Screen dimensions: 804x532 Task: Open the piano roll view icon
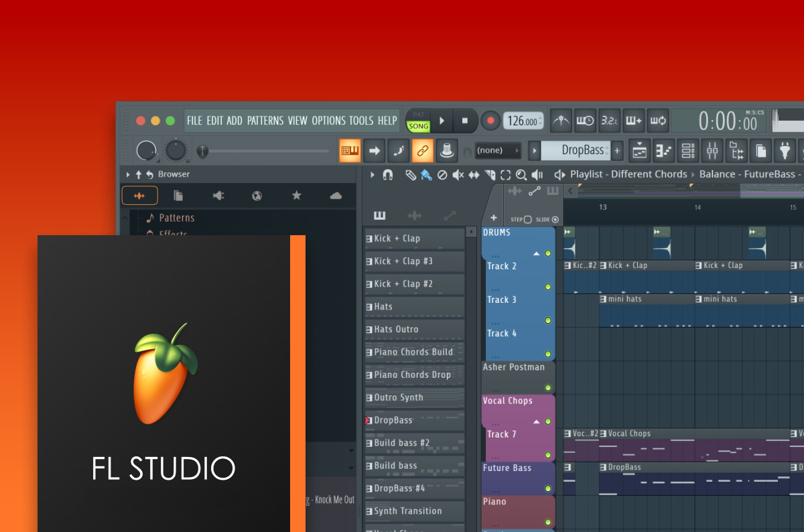663,151
